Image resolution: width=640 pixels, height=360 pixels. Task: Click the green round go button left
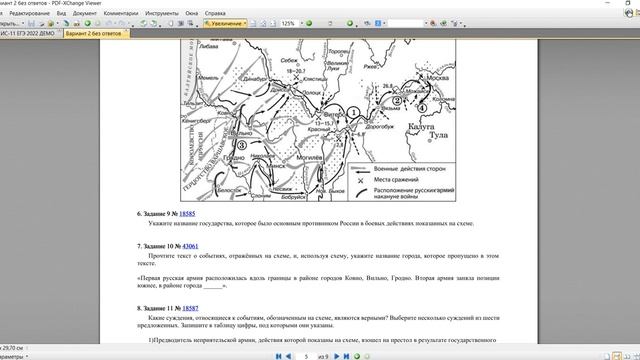87,24
